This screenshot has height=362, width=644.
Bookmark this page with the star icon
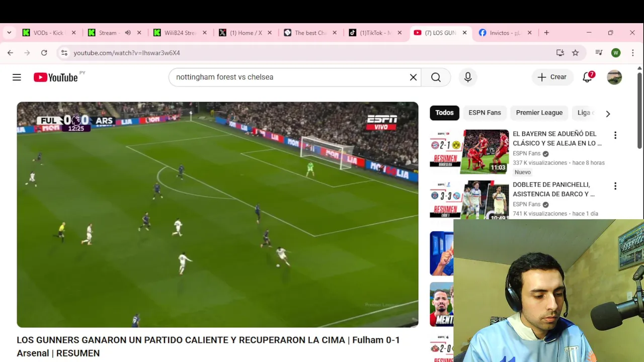575,53
